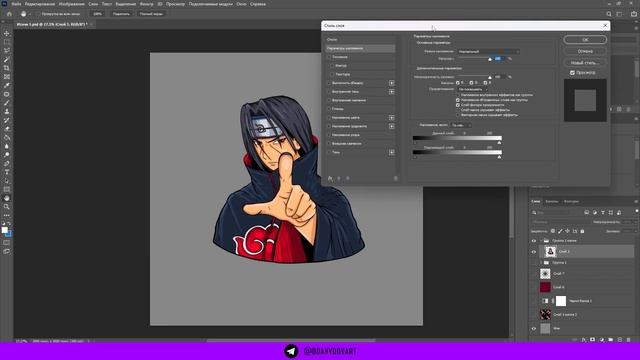Switch to the Каналы tab
This screenshot has height=360, width=640.
point(551,201)
